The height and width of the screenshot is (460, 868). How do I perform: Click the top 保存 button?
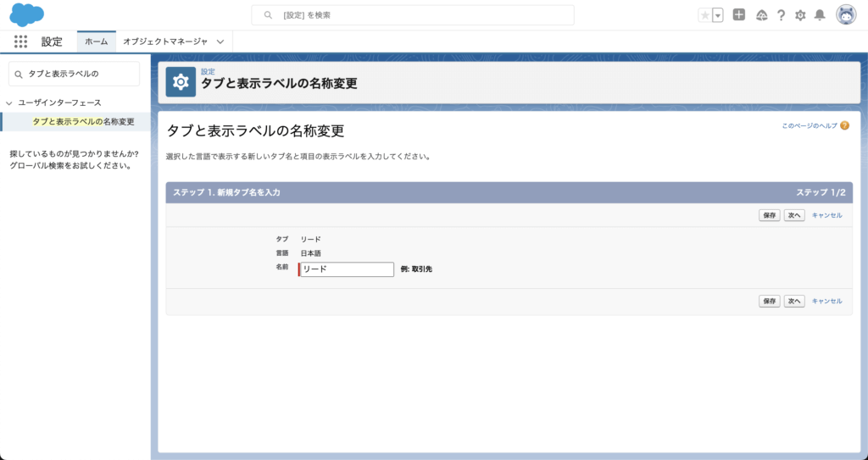(x=770, y=215)
